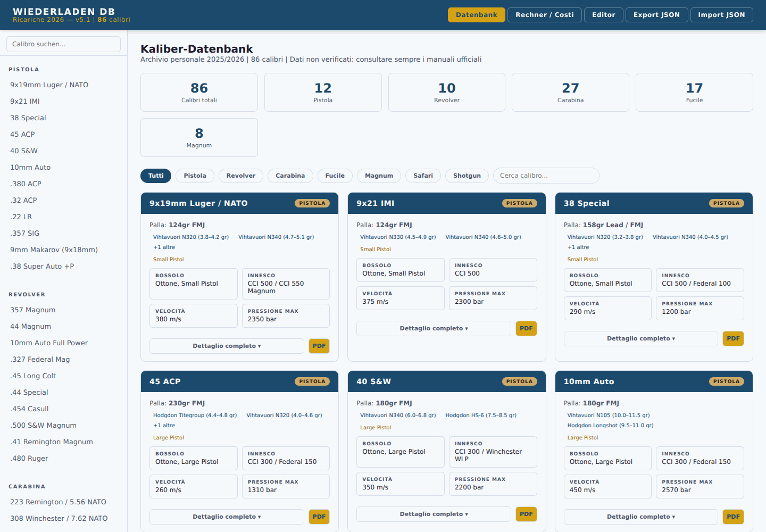Download PDF for 9x21 IMI card

[526, 328]
